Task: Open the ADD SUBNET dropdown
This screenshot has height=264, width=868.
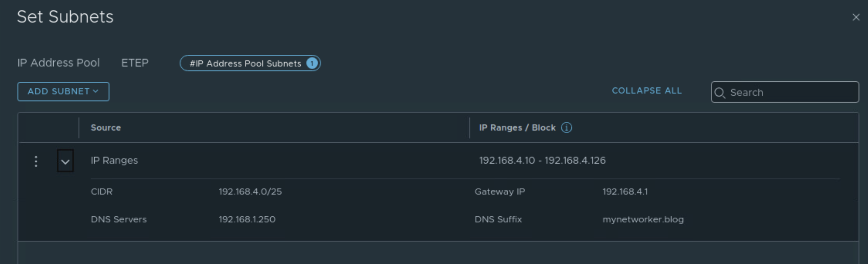Action: tap(63, 91)
